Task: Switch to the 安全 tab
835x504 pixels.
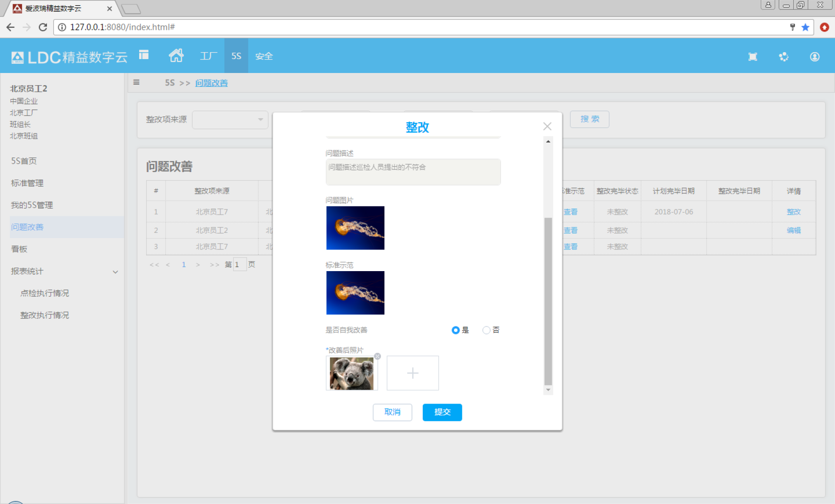Action: [264, 56]
